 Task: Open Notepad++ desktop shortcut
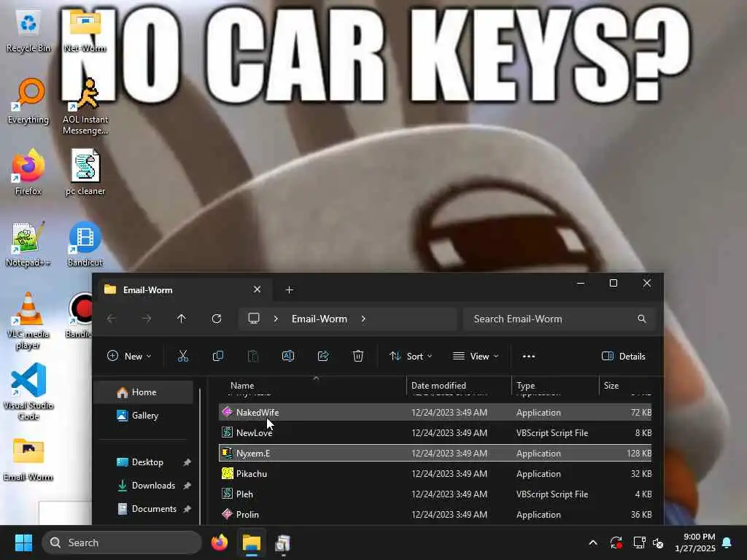pos(28,244)
